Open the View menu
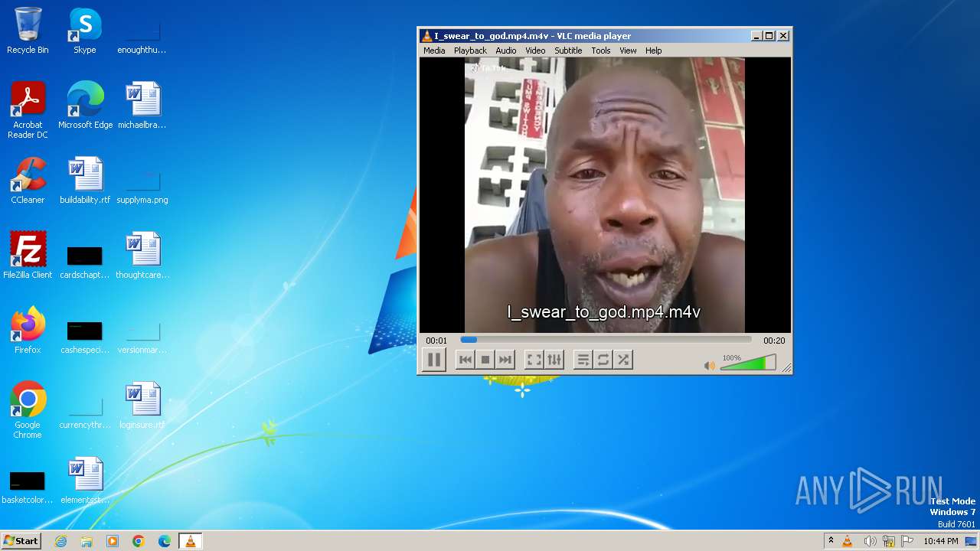This screenshot has height=551, width=980. [x=628, y=51]
